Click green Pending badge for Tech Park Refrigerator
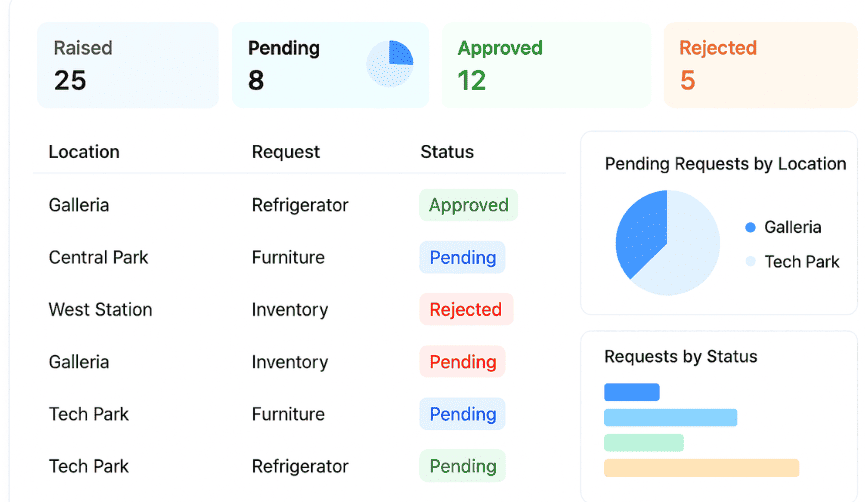 pos(462,466)
